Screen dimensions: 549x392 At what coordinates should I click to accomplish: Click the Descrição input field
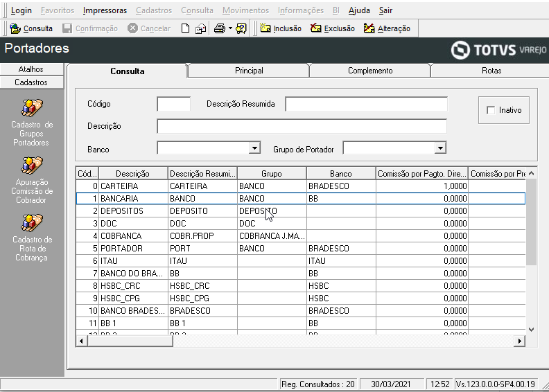(x=302, y=126)
